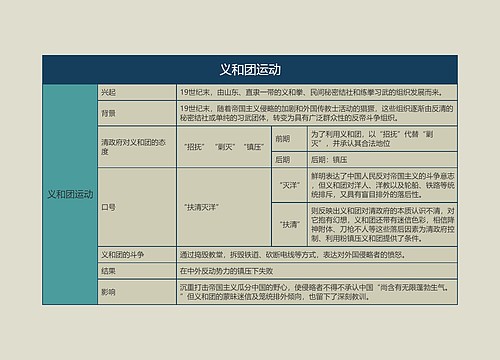Select the text starting '鲜明表达了中国人民'
This screenshot has width=500, height=360.
point(383,185)
